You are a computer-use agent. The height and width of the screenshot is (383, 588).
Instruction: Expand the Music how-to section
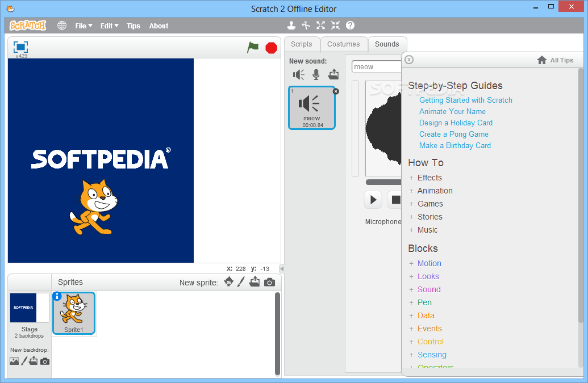click(423, 230)
